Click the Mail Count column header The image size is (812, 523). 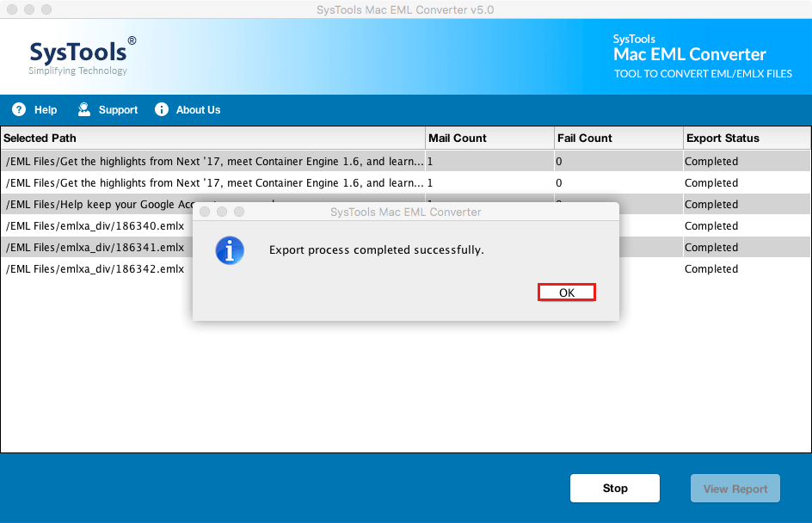click(x=490, y=138)
